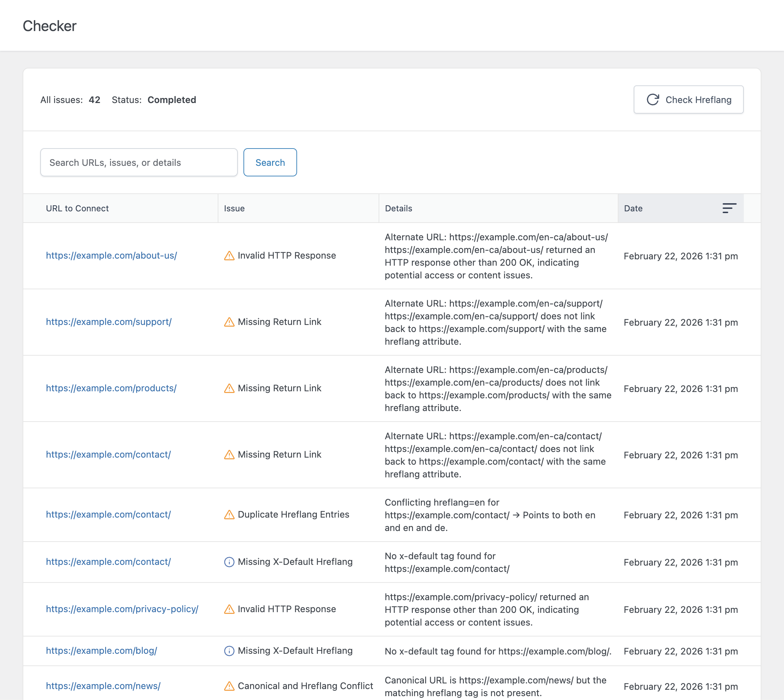Click warning icon beside about-us Invalid HTTP Response
This screenshot has width=784, height=700.
click(x=229, y=256)
